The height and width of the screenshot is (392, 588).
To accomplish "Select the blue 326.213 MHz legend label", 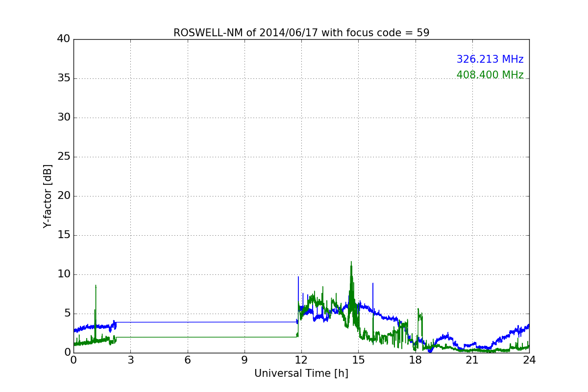I will tap(490, 59).
